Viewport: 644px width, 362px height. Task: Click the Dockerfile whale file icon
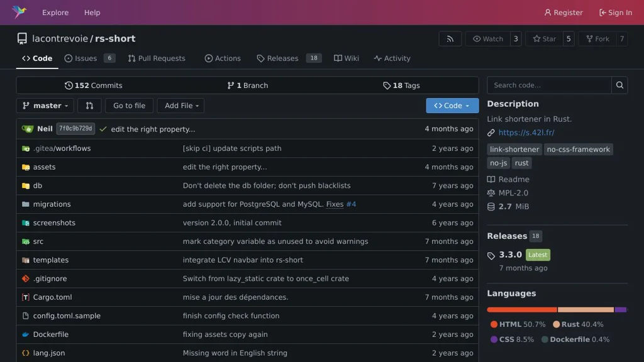click(26, 334)
